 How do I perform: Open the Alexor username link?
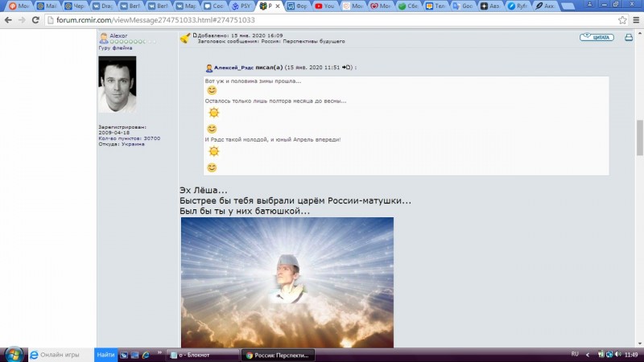117,36
